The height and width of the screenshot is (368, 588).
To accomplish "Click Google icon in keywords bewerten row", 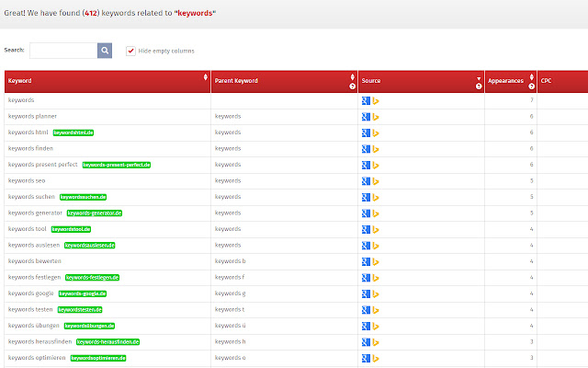I will click(366, 261).
